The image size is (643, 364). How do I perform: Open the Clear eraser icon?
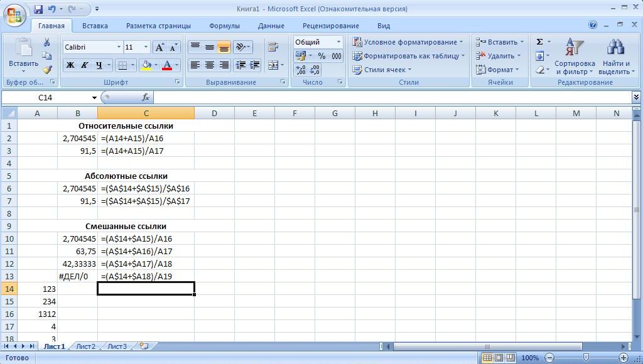[540, 70]
